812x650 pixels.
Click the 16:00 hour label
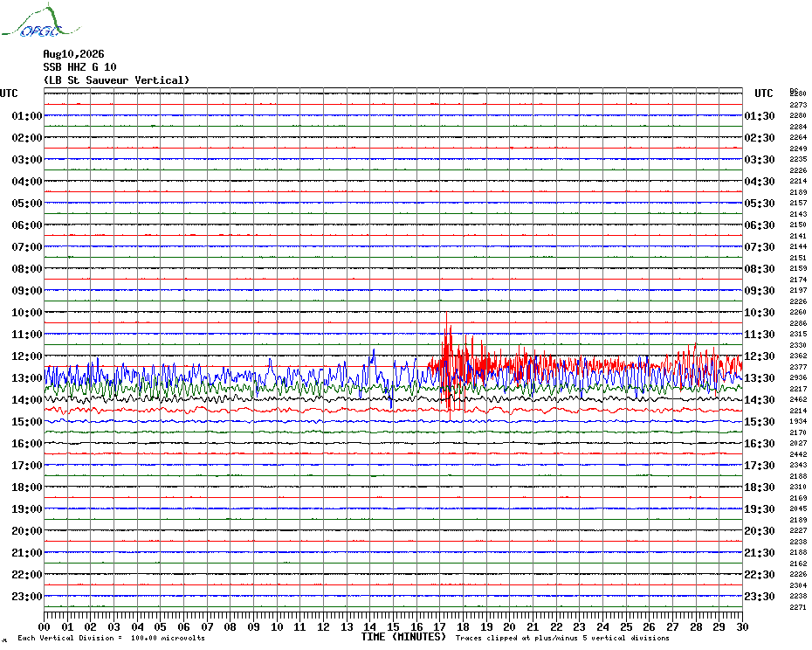pyautogui.click(x=27, y=444)
